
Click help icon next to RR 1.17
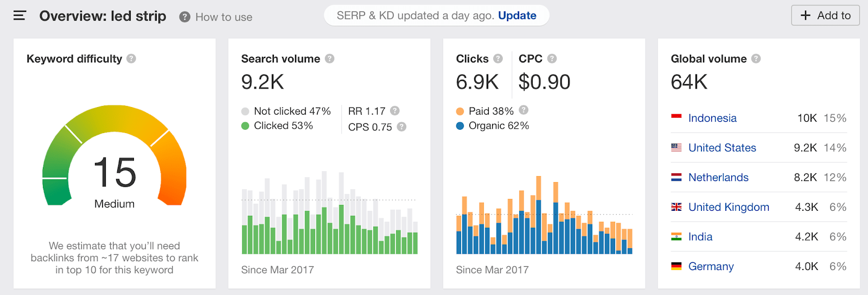pos(395,110)
